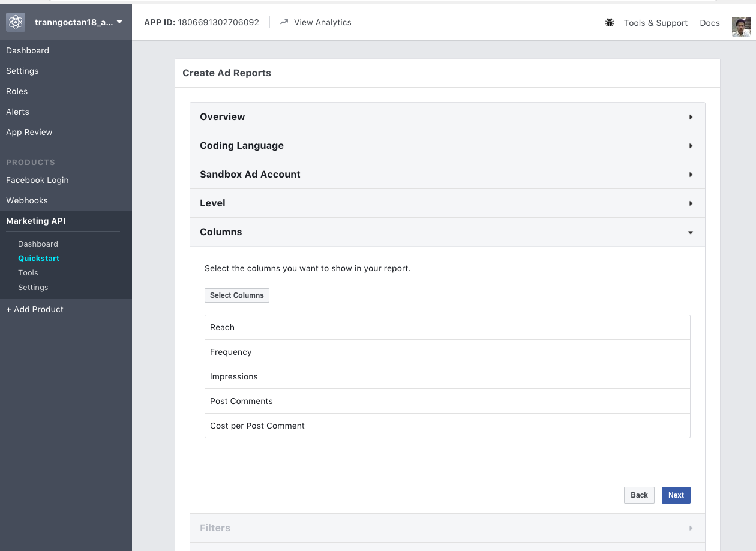756x551 pixels.
Task: Click Select Columns button
Action: point(237,295)
